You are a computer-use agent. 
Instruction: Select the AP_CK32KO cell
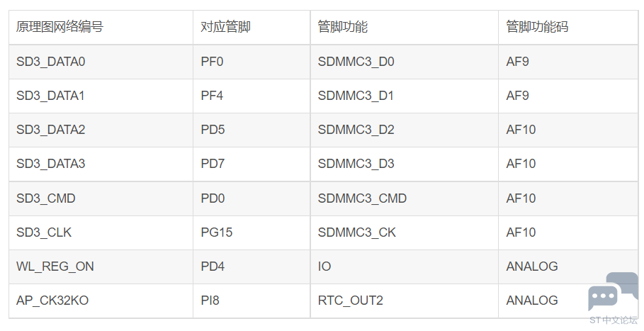click(x=101, y=301)
